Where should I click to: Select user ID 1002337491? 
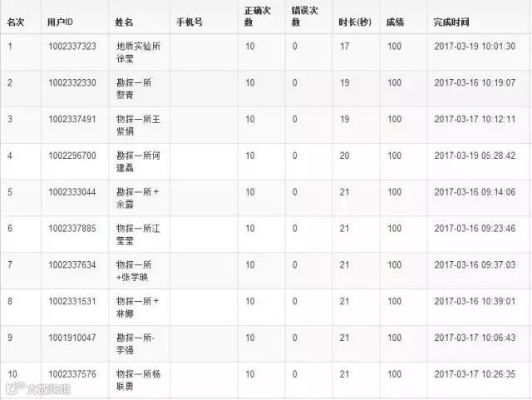72,119
